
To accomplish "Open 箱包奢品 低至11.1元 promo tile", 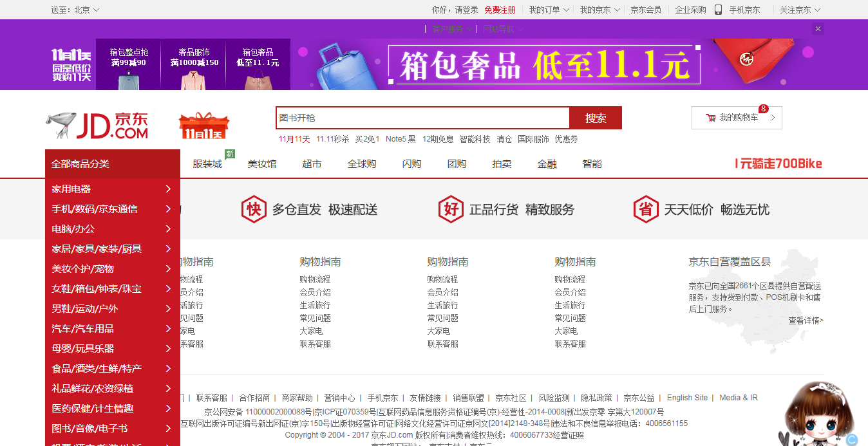I will 258,64.
